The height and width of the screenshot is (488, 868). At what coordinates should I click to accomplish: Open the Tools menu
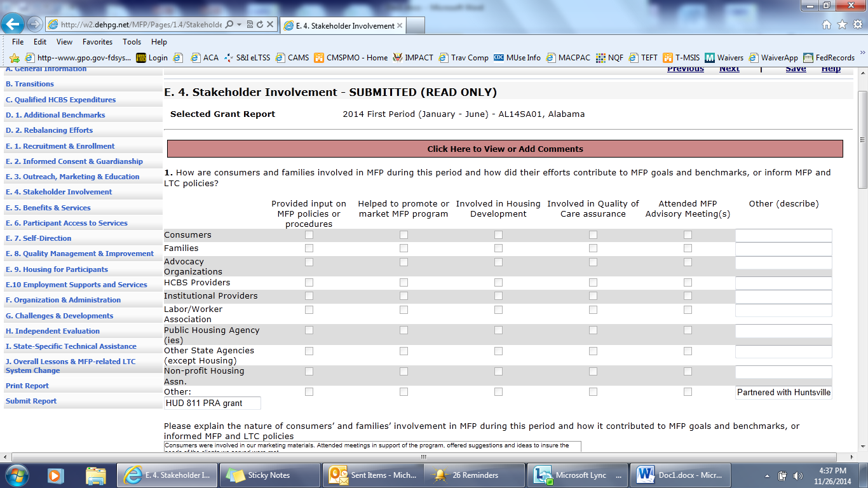[x=132, y=42]
